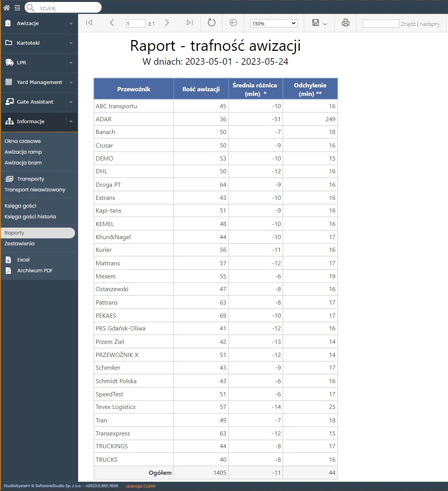Viewport: 448px width, 491px height.
Task: Open Księga gości historia page
Action: coord(30,217)
